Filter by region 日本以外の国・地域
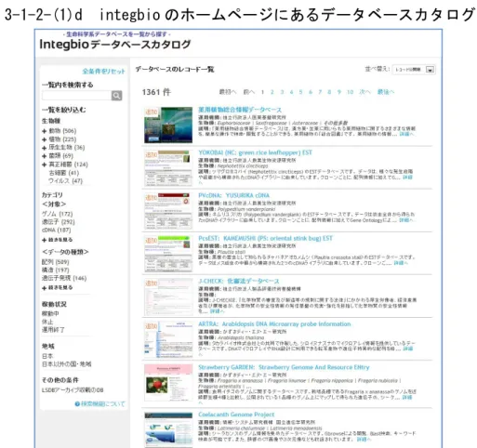Viewport: 477px width, 448px height. point(66,363)
